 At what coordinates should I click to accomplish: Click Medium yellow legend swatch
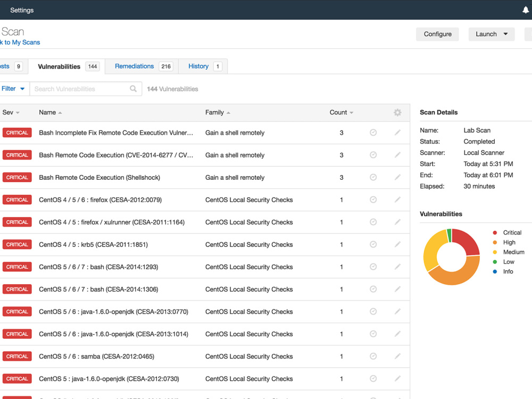[495, 252]
